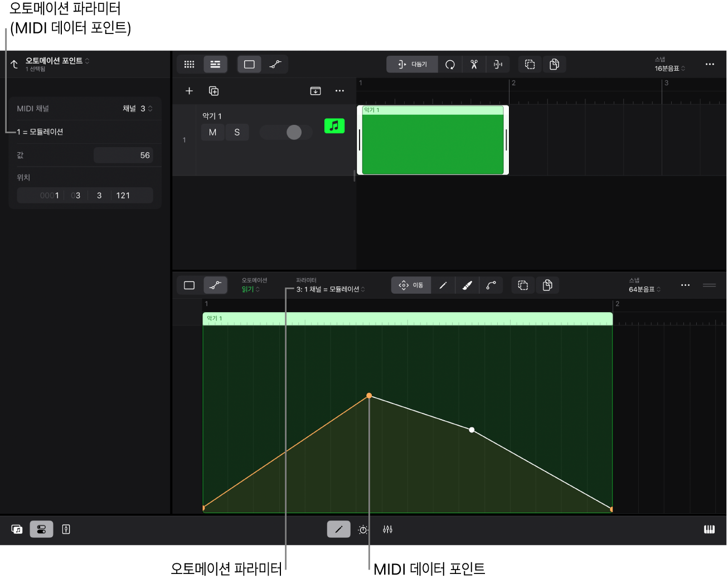
Task: Mute track 악기 1
Action: coord(212,132)
